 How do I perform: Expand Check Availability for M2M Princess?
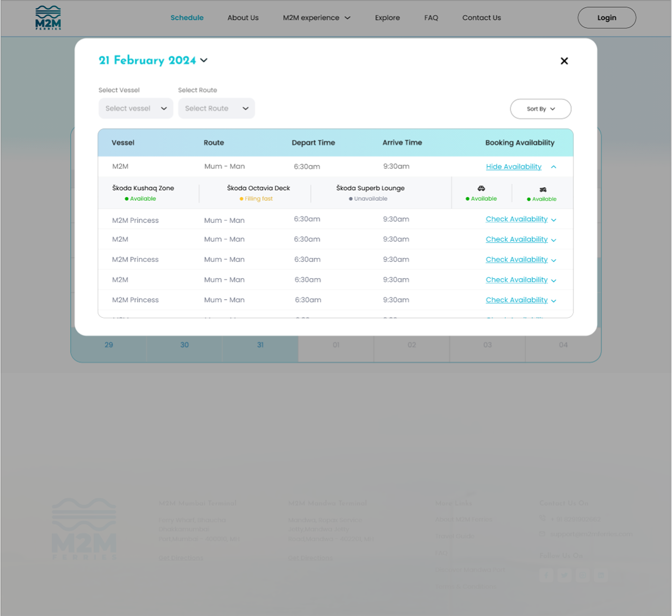click(517, 219)
